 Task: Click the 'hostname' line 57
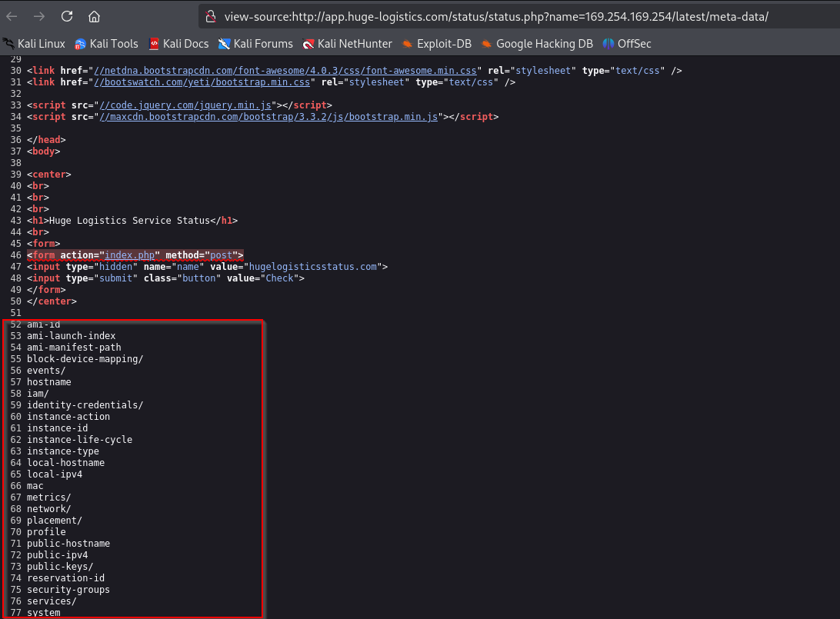point(48,382)
